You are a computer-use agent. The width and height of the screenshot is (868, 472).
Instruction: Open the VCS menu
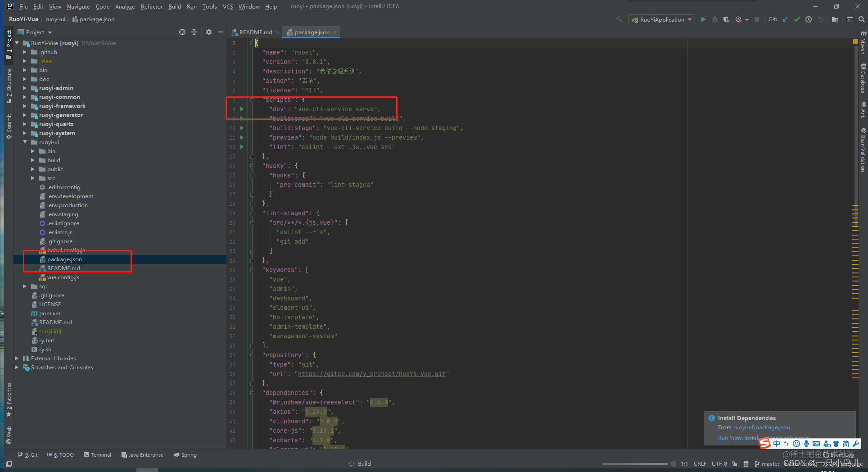point(228,6)
